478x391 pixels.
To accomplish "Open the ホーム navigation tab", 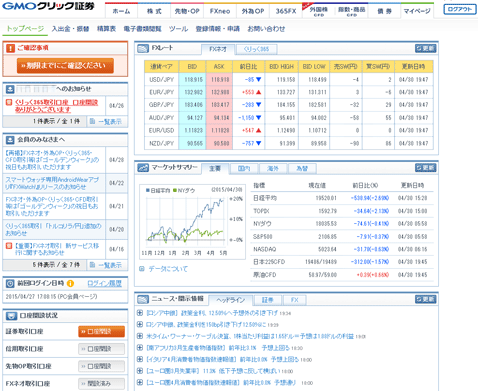I will click(x=121, y=11).
